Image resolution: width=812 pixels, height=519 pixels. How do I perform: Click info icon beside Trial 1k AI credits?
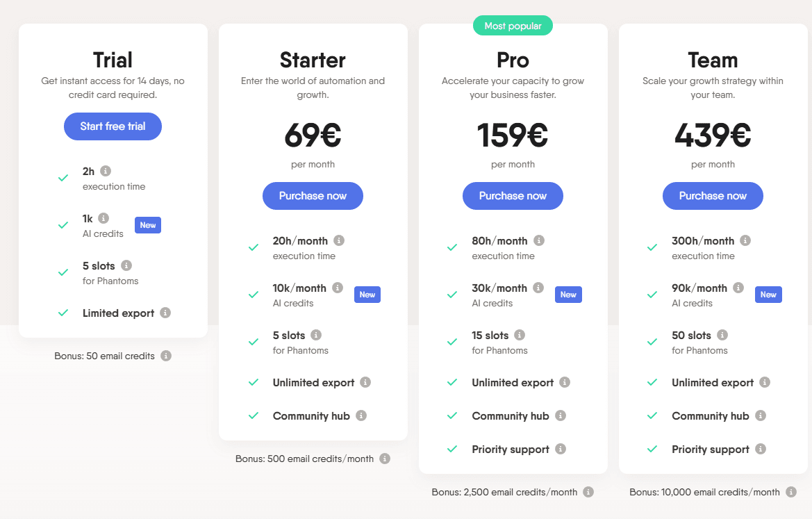[103, 218]
